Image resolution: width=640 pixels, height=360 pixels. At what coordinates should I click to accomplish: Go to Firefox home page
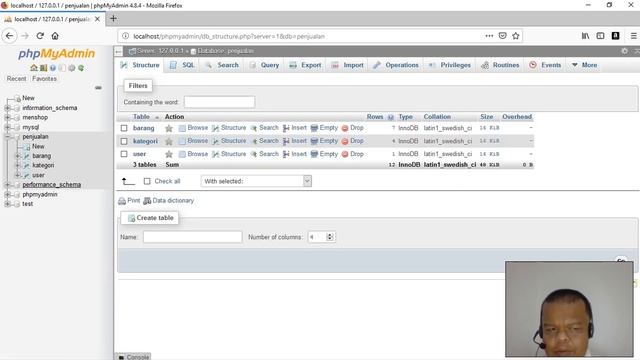[x=55, y=36]
